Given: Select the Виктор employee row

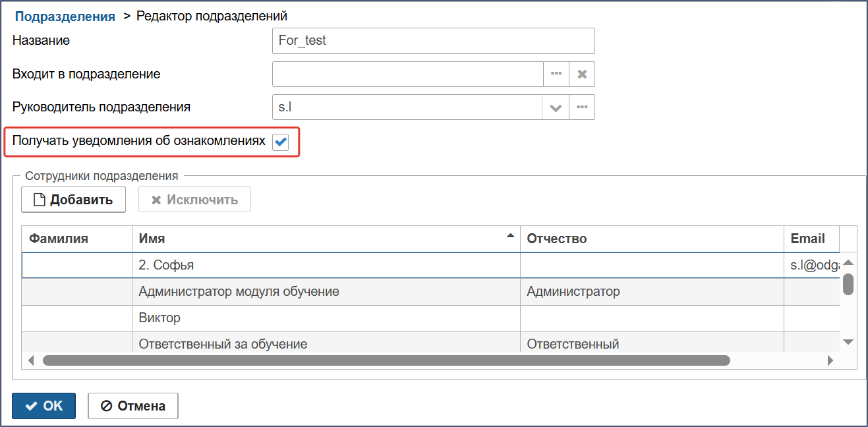Looking at the screenshot, I should click(x=431, y=318).
